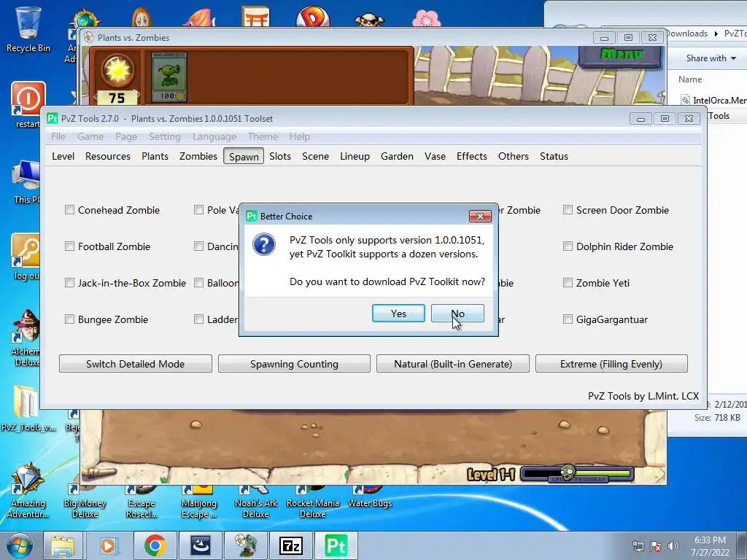
Task: Switch to the Resources tab
Action: pos(108,156)
